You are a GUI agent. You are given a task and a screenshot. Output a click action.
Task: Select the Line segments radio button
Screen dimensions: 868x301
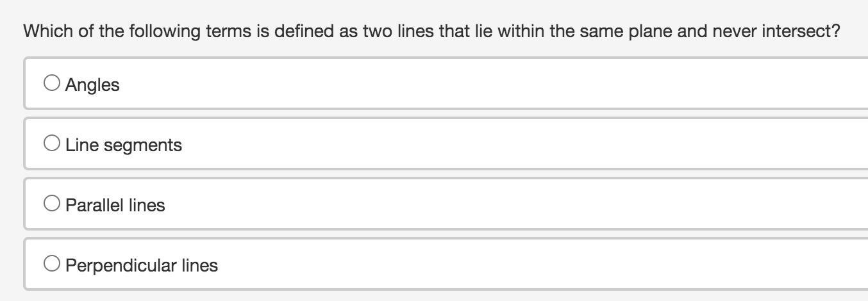pyautogui.click(x=52, y=143)
